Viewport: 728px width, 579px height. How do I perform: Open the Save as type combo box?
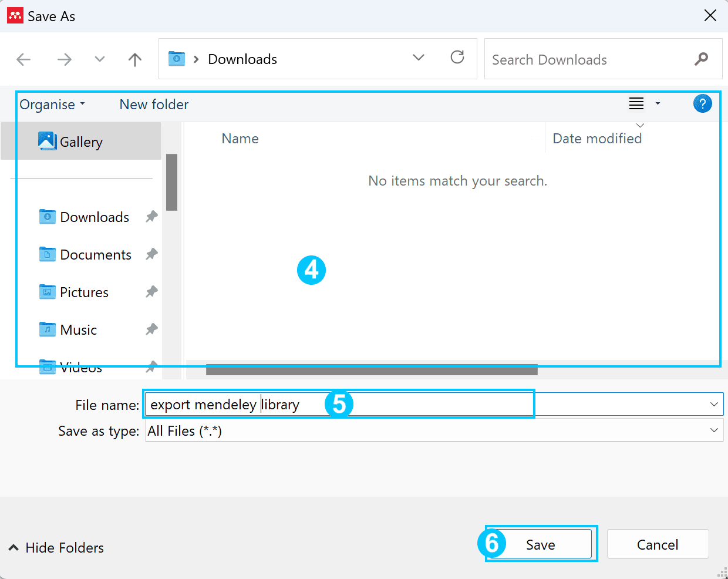click(434, 430)
